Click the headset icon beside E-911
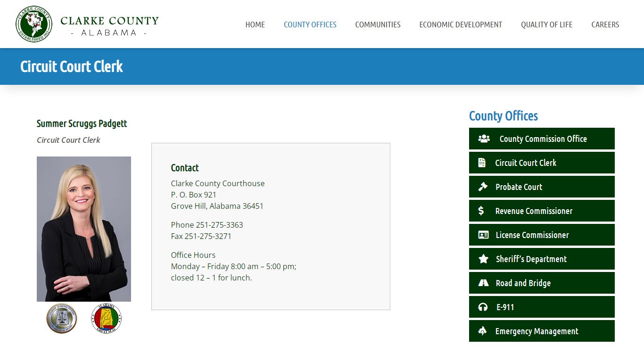This screenshot has height=362, width=644. pos(483,307)
